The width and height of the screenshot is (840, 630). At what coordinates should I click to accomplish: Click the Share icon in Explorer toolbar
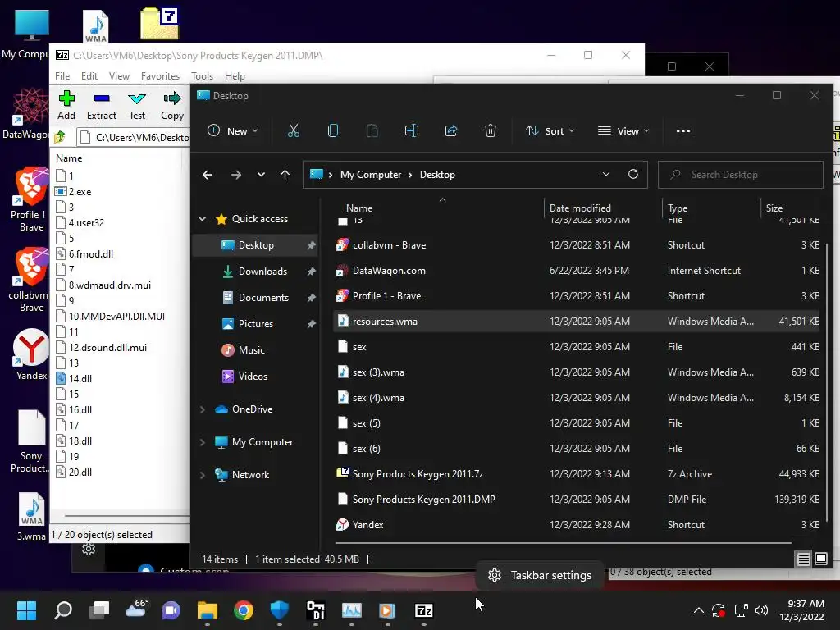pos(451,130)
